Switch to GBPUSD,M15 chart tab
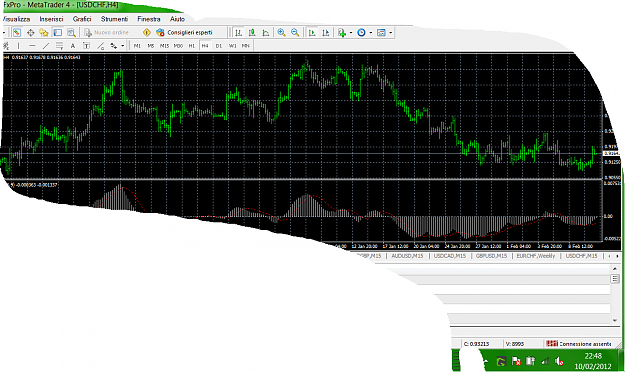The image size is (625, 372). click(x=491, y=256)
